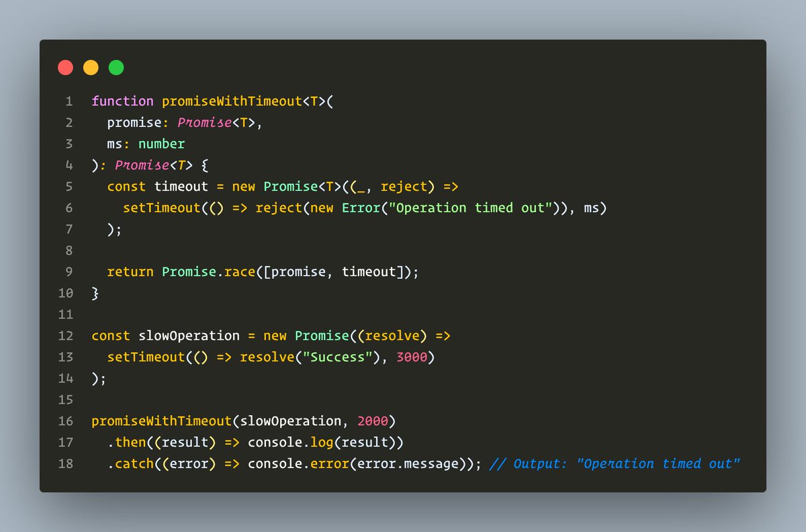Click the 'return' keyword on line 9
This screenshot has height=532, width=806.
click(x=131, y=272)
